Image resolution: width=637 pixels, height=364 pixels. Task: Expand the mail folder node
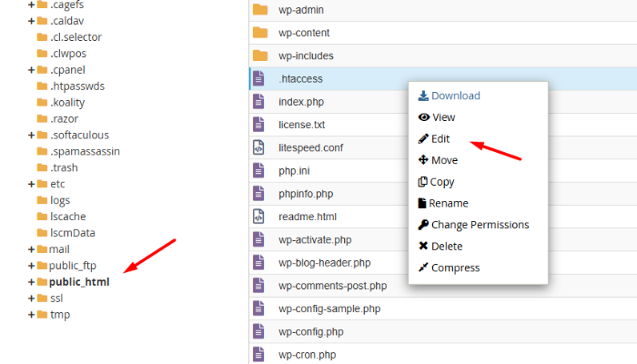32,249
